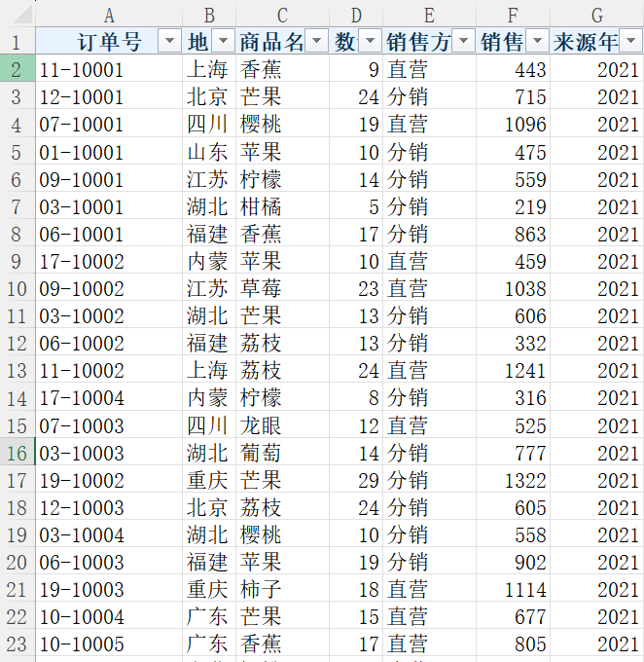Select the 山东 region cell
This screenshot has width=644, height=662.
tap(208, 152)
